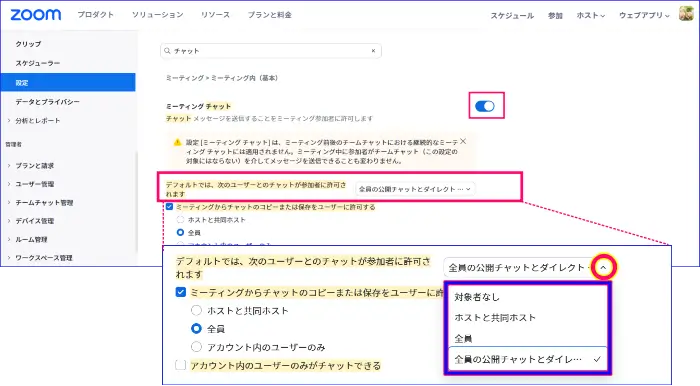Select アカウント内のユーザーのみ radio button
700x386 pixels.
196,347
